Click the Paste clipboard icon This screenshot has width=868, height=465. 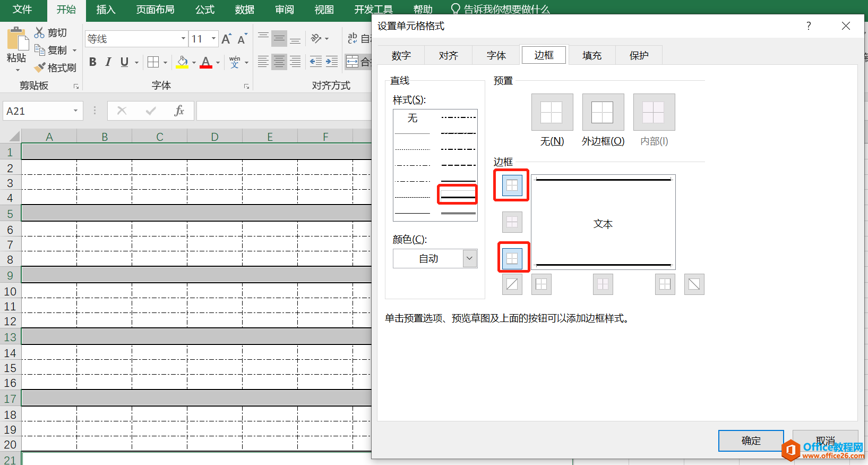click(x=17, y=40)
